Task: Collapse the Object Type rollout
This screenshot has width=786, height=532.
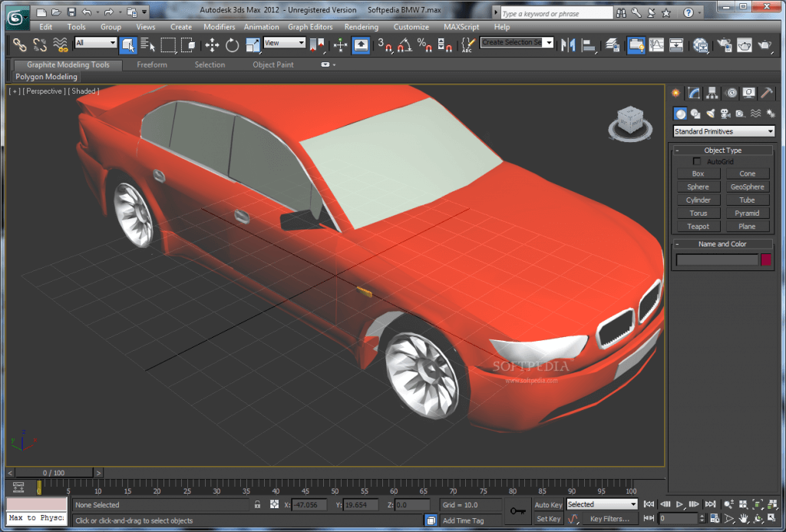Action: pos(722,150)
